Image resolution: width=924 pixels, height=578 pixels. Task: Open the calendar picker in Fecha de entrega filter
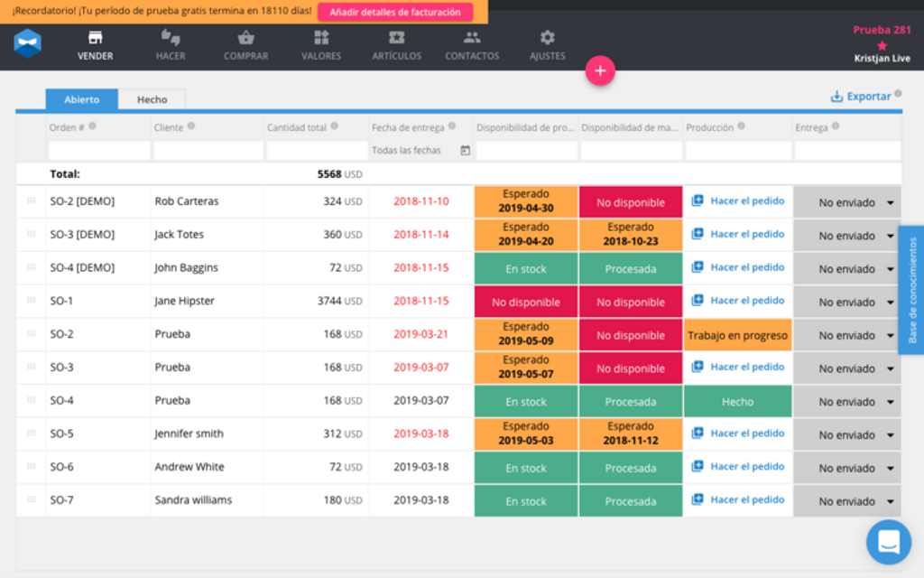coord(464,150)
